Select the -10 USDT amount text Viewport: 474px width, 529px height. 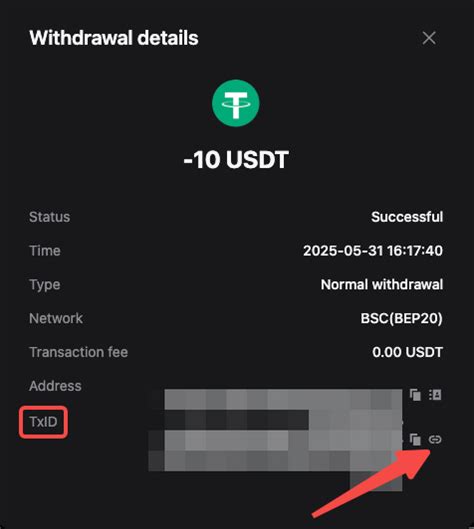236,160
